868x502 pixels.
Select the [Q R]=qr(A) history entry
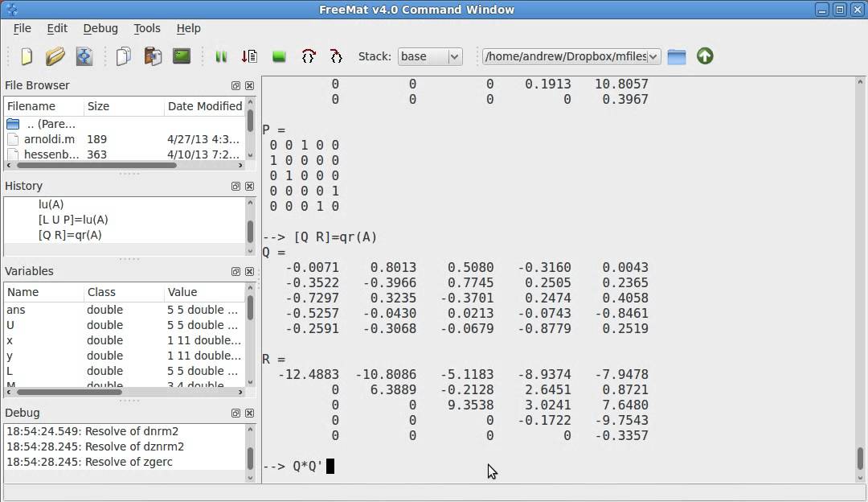pos(70,236)
